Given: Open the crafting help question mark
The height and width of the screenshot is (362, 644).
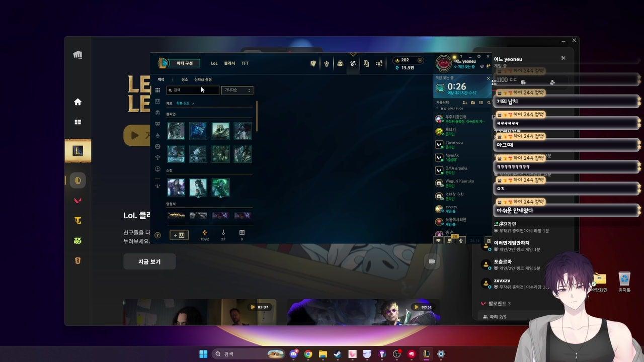Looking at the screenshot, I should pyautogui.click(x=157, y=235).
